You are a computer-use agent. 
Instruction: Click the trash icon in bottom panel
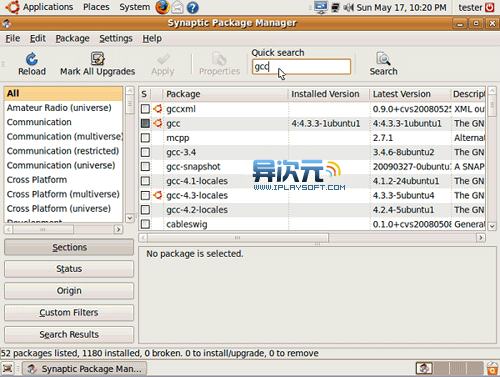tap(492, 368)
